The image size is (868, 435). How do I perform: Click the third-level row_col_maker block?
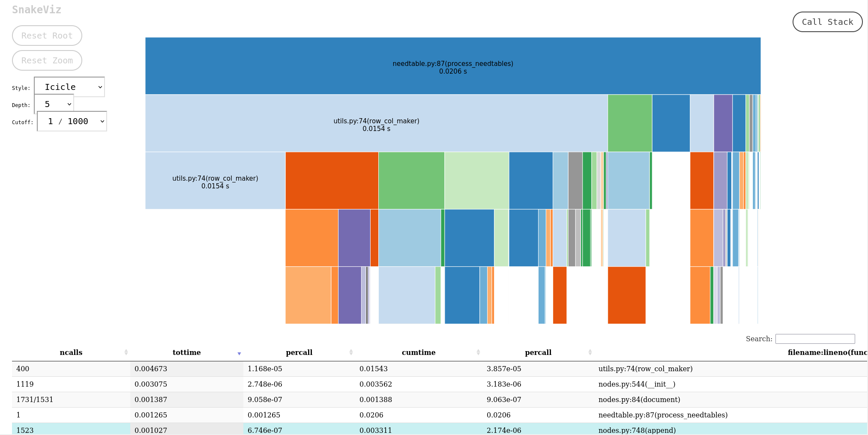tap(215, 181)
